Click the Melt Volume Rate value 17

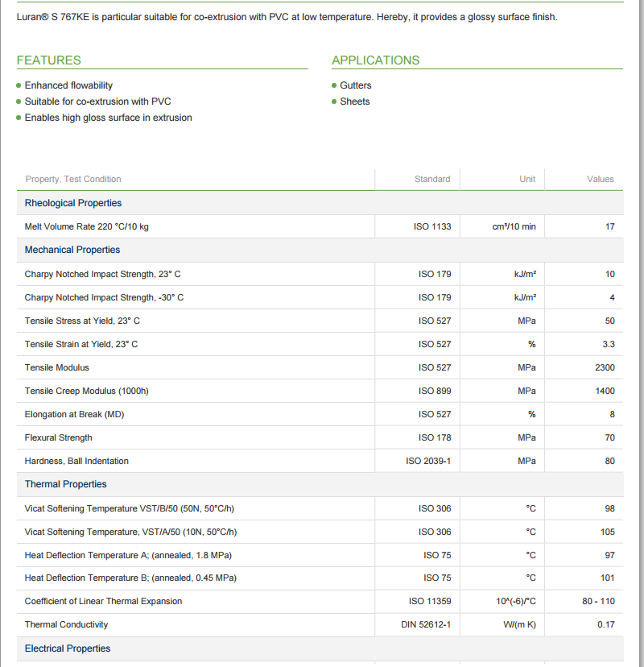[x=610, y=226]
